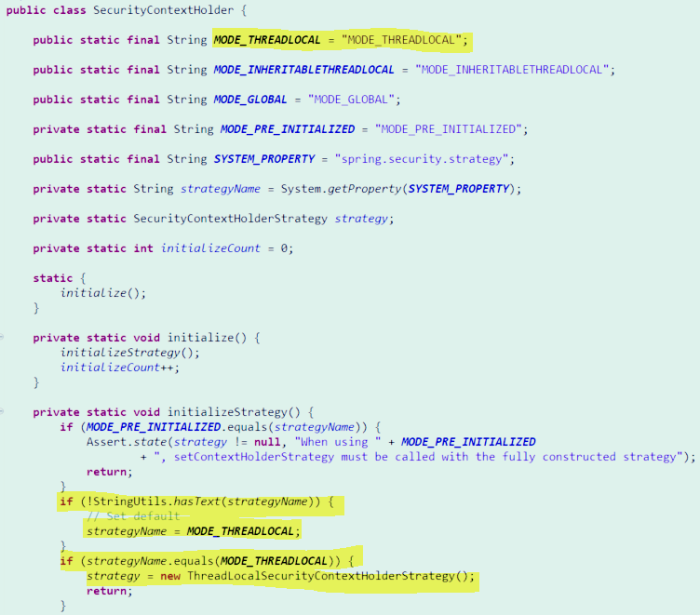Click the getProperty method call
700x615 pixels.
(365, 189)
